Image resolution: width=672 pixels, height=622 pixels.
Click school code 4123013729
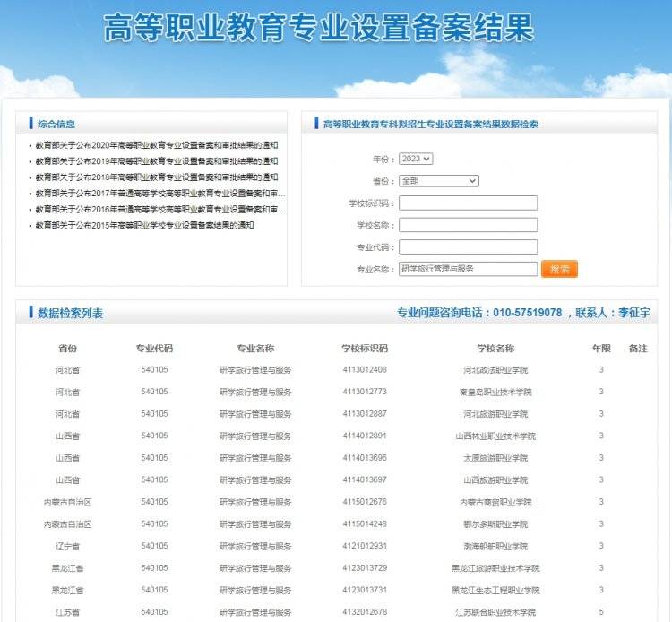click(x=365, y=568)
